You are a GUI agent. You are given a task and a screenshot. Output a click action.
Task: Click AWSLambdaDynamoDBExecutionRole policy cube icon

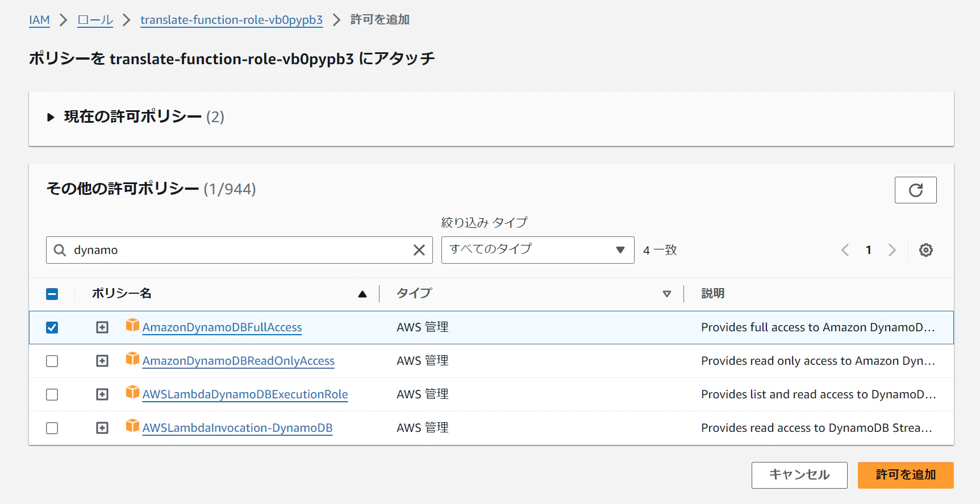click(x=132, y=392)
